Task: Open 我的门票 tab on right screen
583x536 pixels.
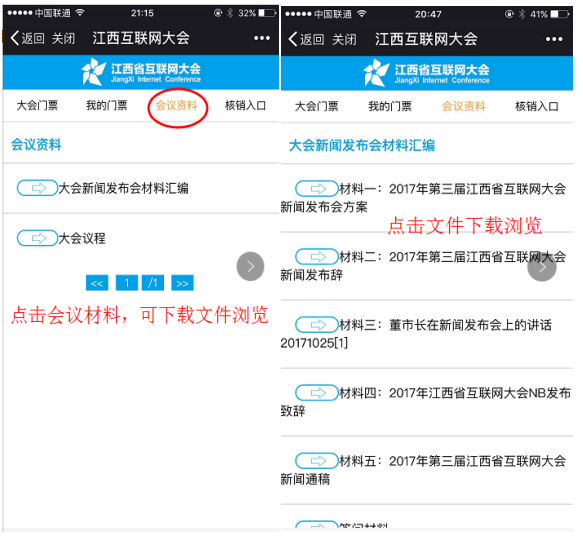Action: click(390, 107)
